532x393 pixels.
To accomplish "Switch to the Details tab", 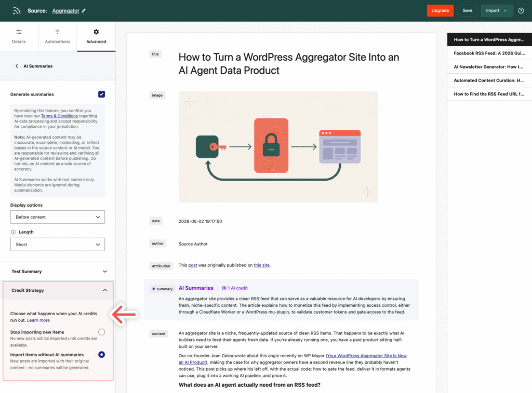I will click(19, 37).
